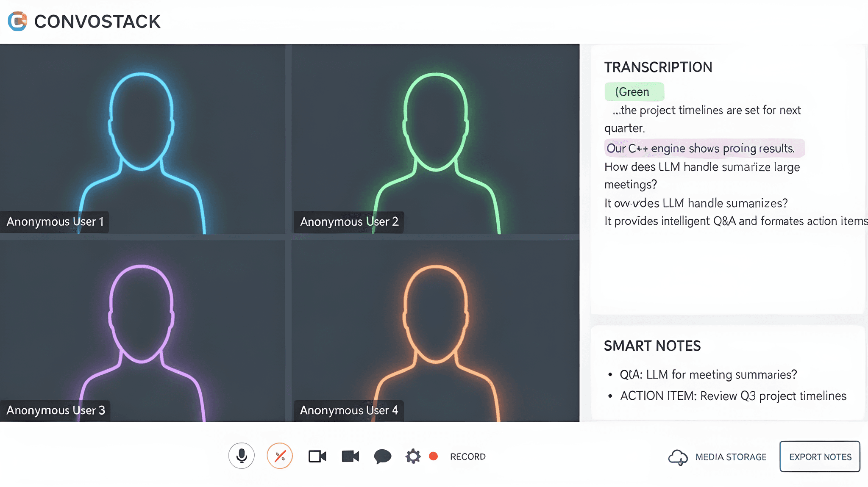Click the Convostack logo icon

click(x=17, y=21)
